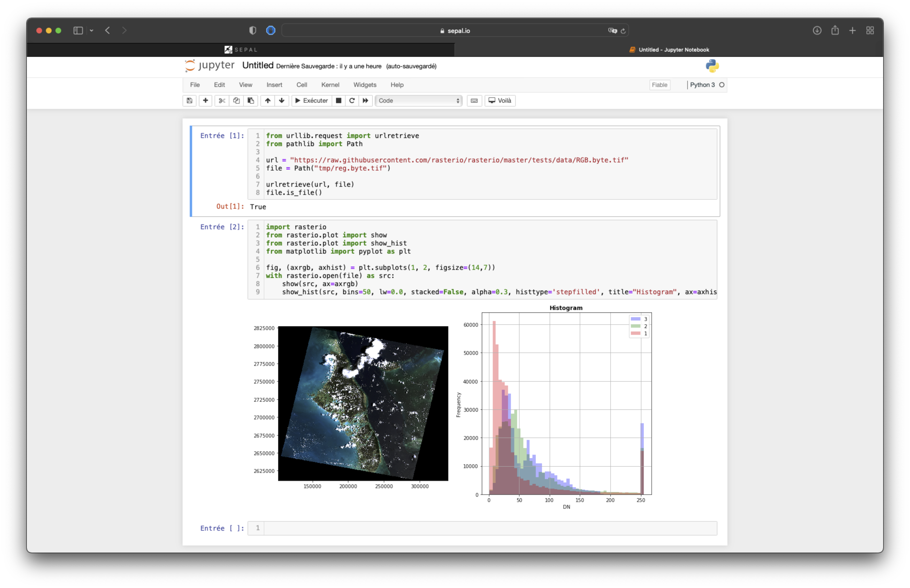Move selected cell down arrow
The width and height of the screenshot is (910, 588).
tap(282, 100)
